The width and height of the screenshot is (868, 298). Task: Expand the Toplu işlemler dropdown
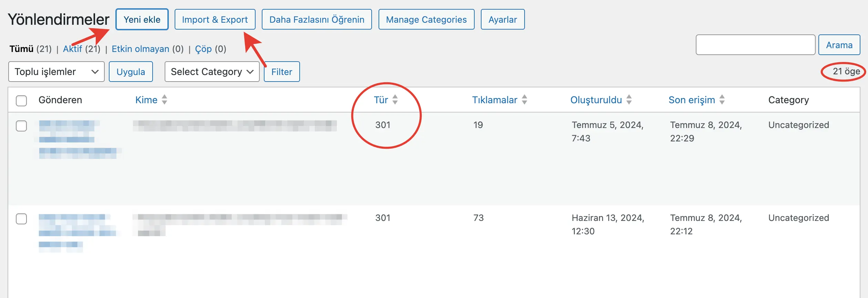[x=56, y=72]
